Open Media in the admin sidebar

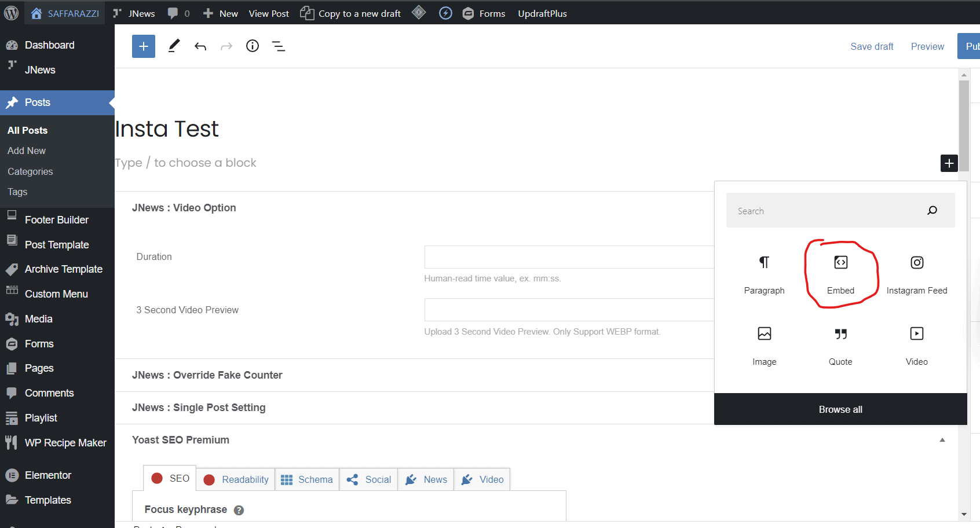[x=39, y=319]
